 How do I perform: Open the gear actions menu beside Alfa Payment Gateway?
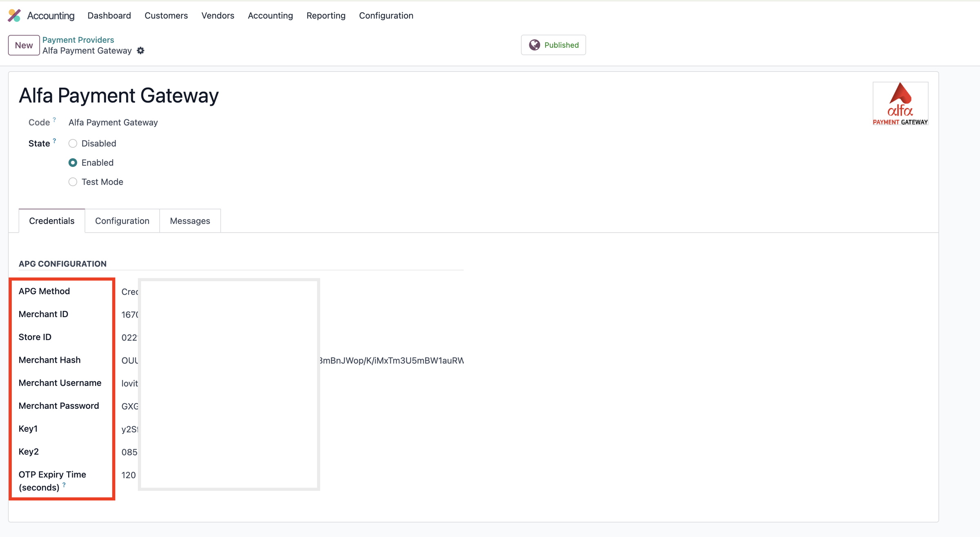140,51
